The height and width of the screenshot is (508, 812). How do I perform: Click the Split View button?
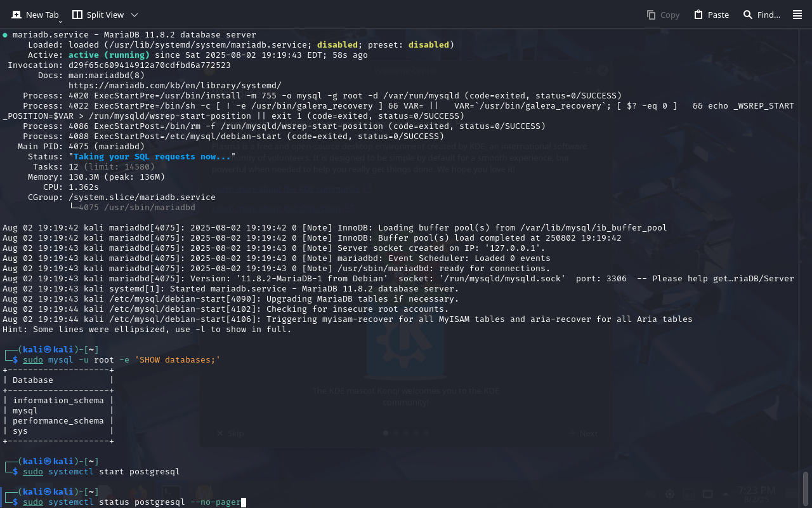coord(98,15)
